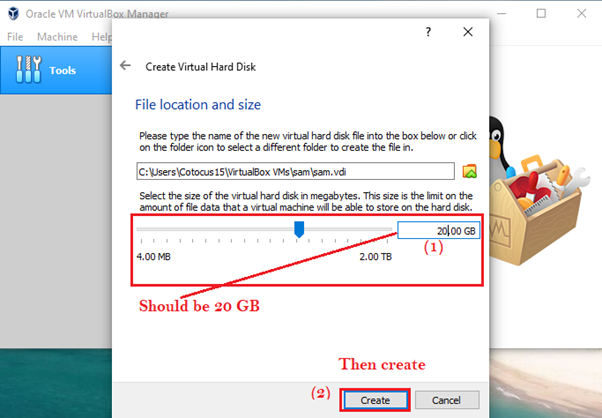Focus the virtual disk file path field
This screenshot has height=418, width=602.
[296, 171]
